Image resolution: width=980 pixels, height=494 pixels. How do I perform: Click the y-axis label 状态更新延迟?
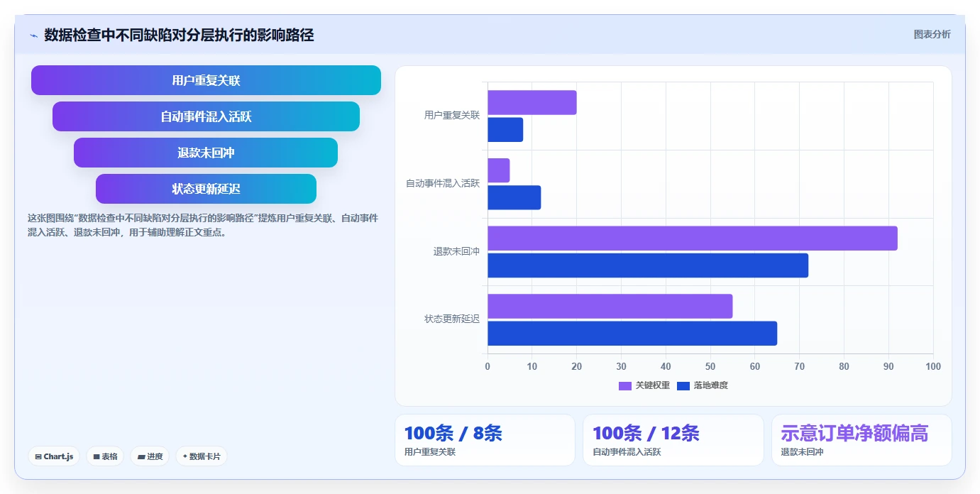click(452, 319)
